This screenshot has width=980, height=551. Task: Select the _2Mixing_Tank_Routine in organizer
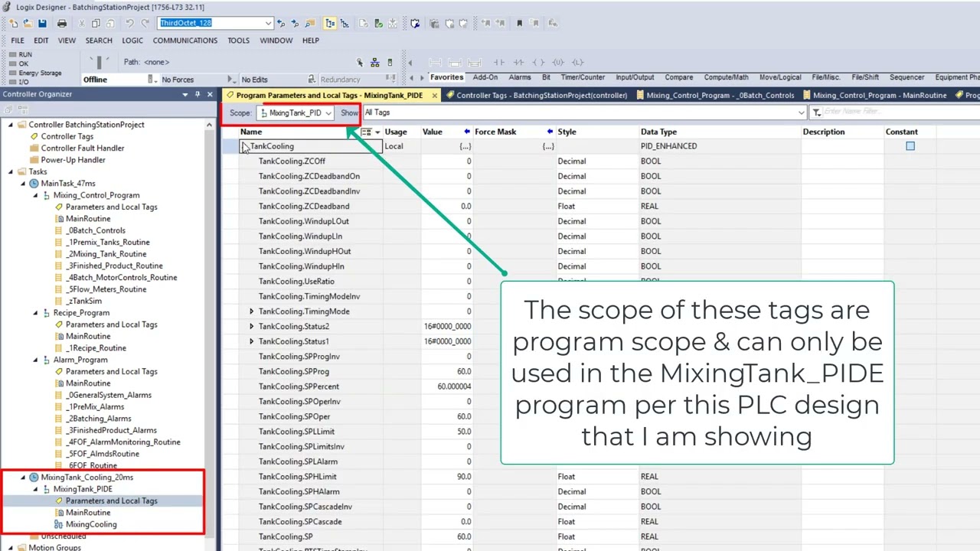(x=106, y=254)
